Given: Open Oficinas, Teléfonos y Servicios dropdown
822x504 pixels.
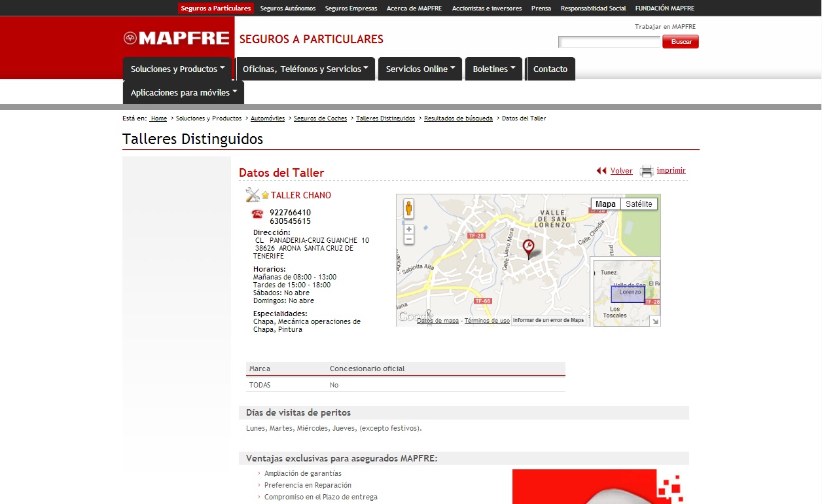Looking at the screenshot, I should point(305,69).
